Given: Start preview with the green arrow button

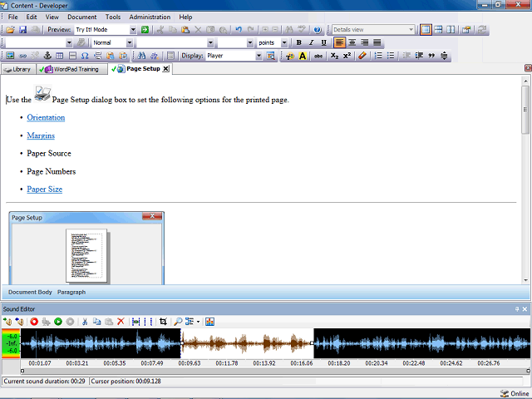Looking at the screenshot, I should 145,30.
